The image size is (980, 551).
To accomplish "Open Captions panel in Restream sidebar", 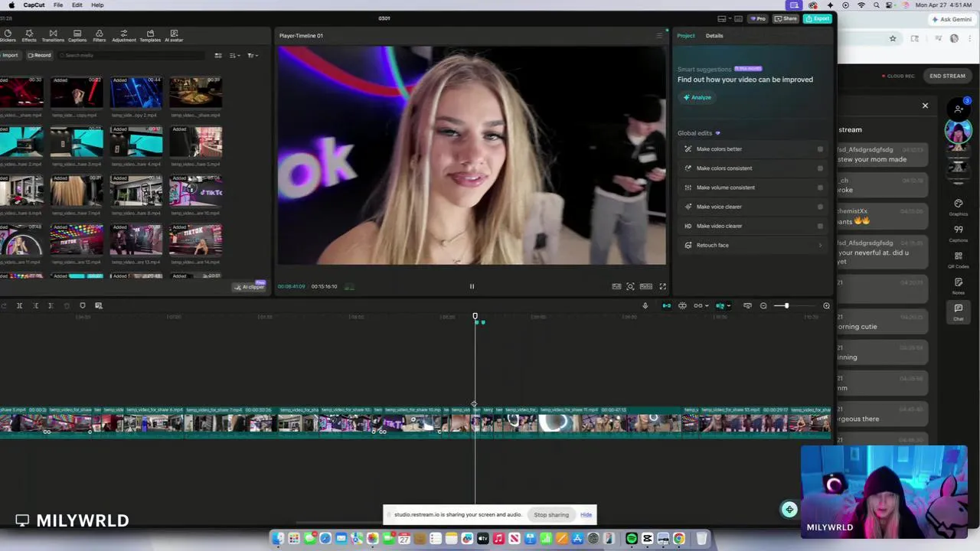I will (958, 233).
